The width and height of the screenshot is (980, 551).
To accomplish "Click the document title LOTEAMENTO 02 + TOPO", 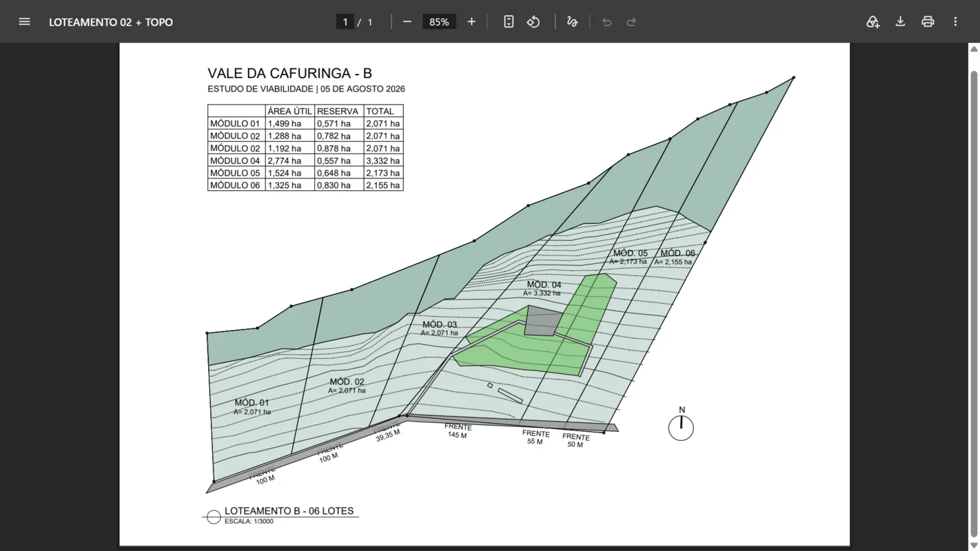I will [x=111, y=22].
